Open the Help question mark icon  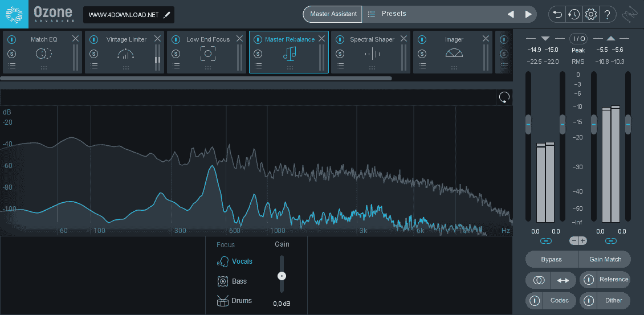[607, 14]
